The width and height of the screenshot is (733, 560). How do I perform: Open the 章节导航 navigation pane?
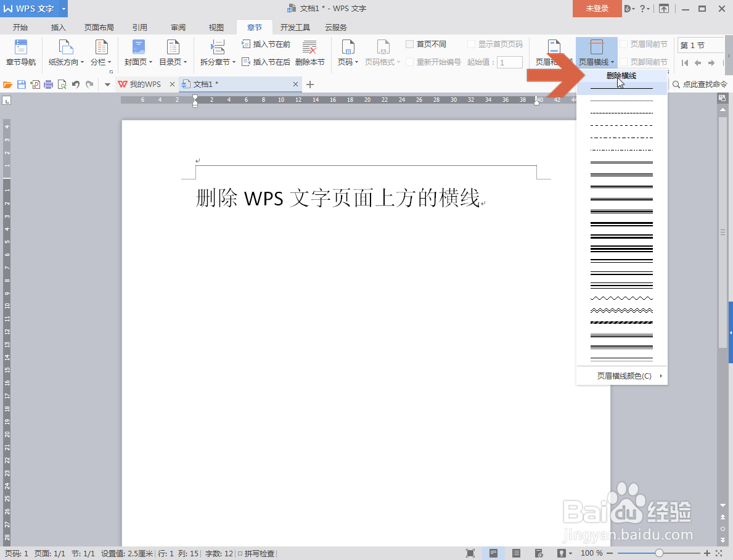pyautogui.click(x=21, y=52)
